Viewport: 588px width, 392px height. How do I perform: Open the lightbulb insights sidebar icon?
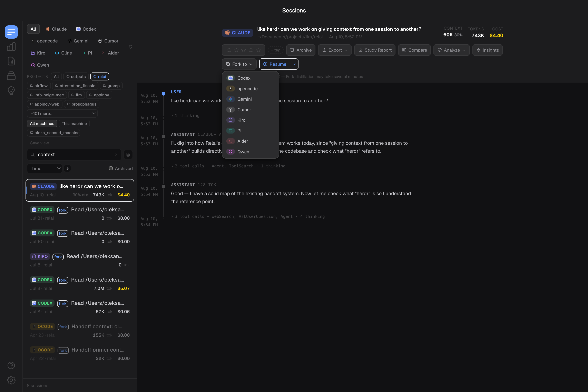click(x=11, y=90)
